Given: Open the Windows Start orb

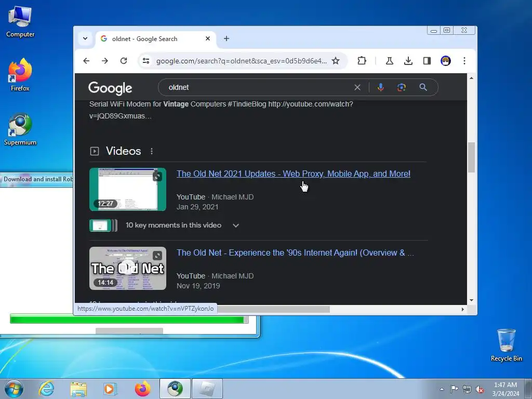Looking at the screenshot, I should pos(14,389).
